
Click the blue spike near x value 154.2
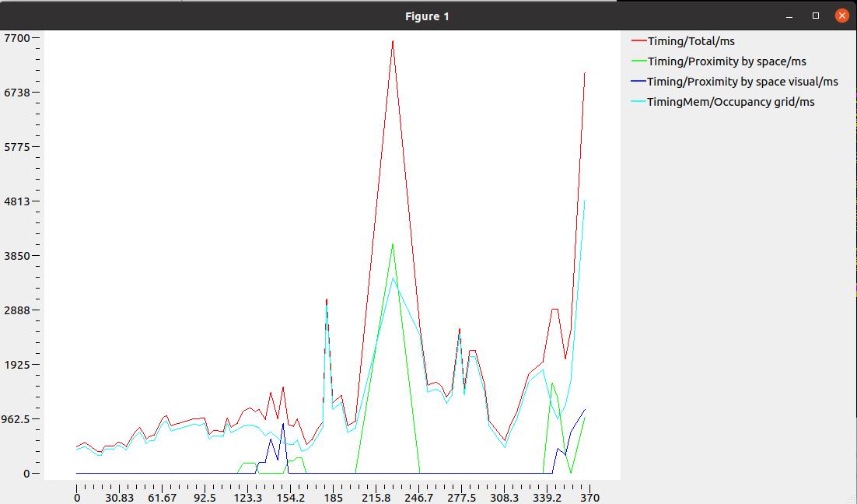pos(282,424)
